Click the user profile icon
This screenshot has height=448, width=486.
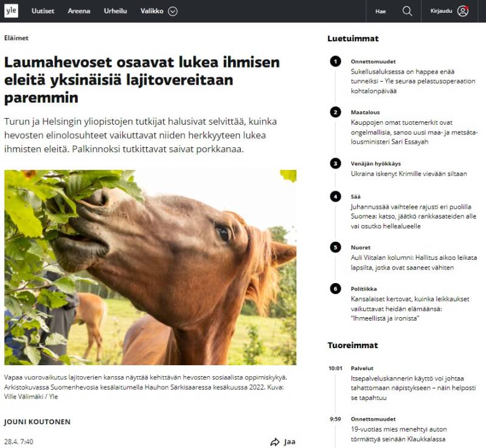[x=463, y=11]
